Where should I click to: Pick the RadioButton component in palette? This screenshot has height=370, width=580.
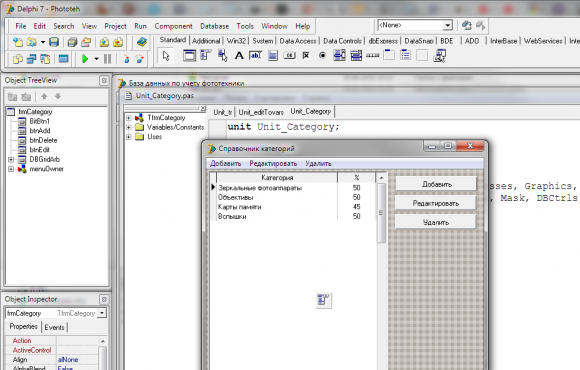(x=322, y=56)
